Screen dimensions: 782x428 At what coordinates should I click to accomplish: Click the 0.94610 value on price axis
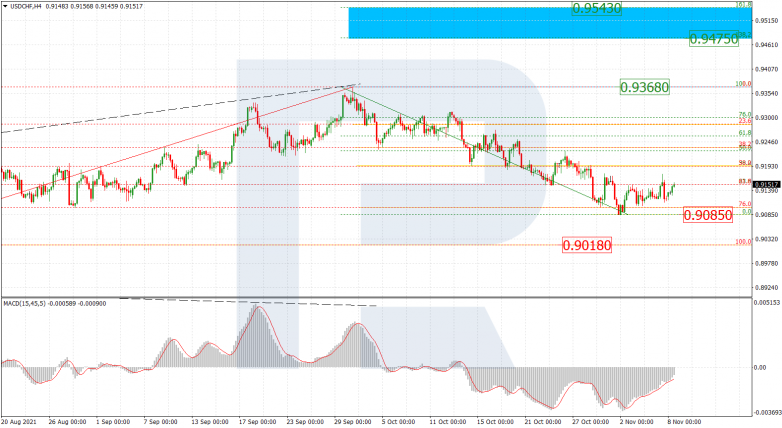pos(767,45)
